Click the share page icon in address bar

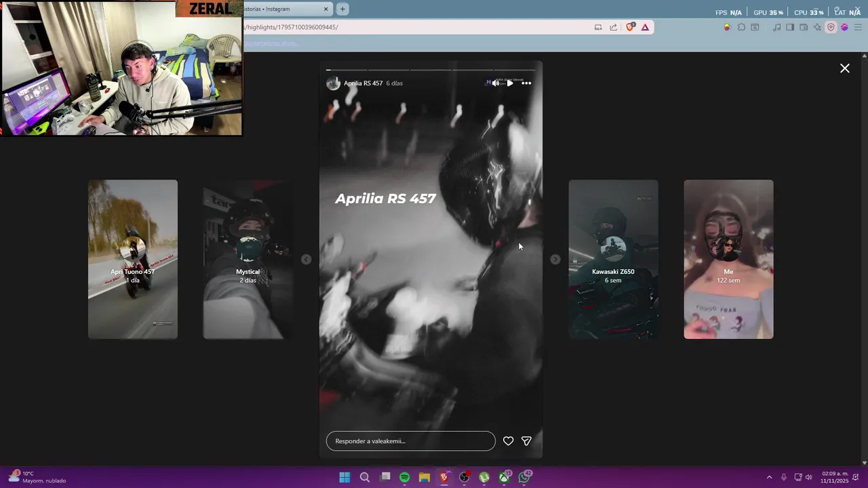[x=613, y=27]
